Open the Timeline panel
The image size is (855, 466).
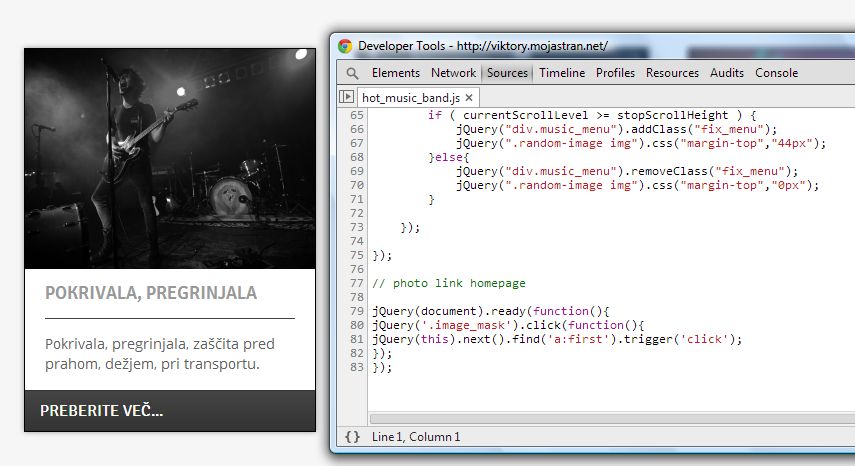(562, 72)
